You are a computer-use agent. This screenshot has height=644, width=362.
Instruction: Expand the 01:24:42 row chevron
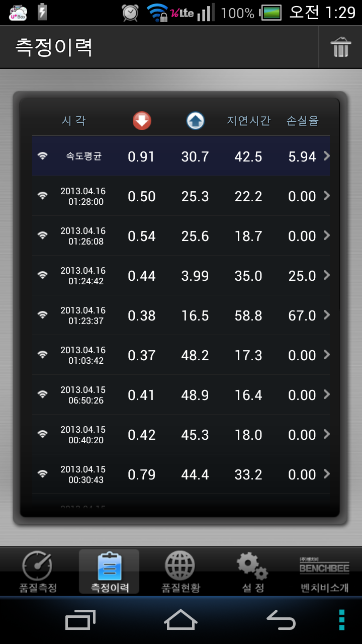point(326,275)
